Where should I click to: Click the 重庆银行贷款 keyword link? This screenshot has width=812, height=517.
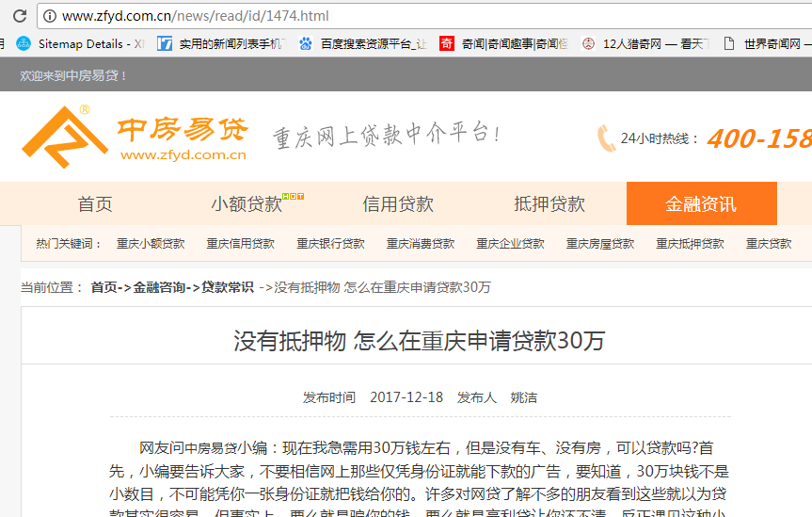tap(330, 244)
